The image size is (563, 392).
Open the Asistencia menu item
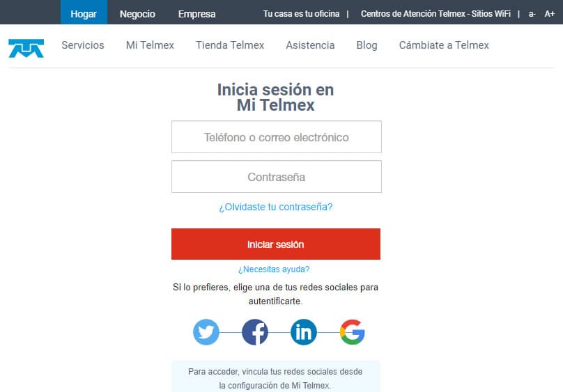coord(310,45)
